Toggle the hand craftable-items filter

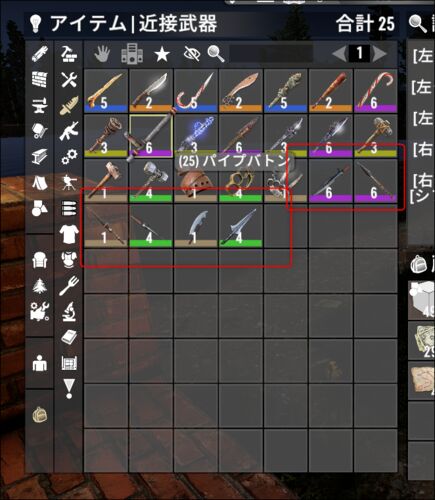pyautogui.click(x=102, y=54)
